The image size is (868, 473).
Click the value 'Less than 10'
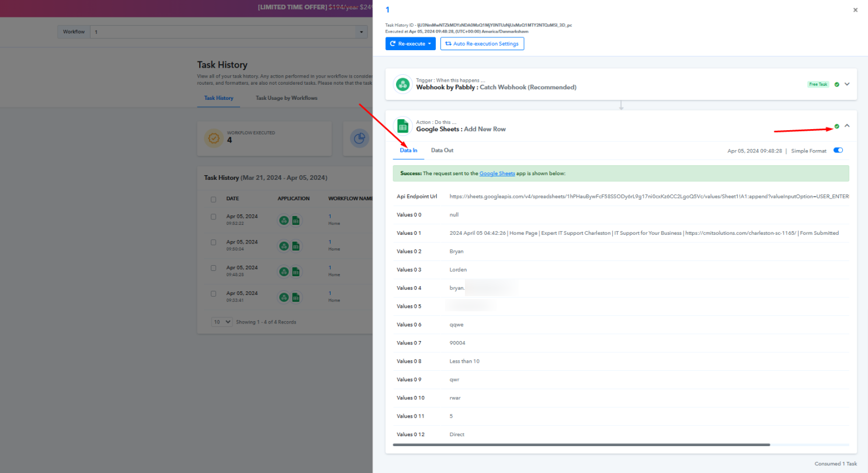tap(464, 361)
